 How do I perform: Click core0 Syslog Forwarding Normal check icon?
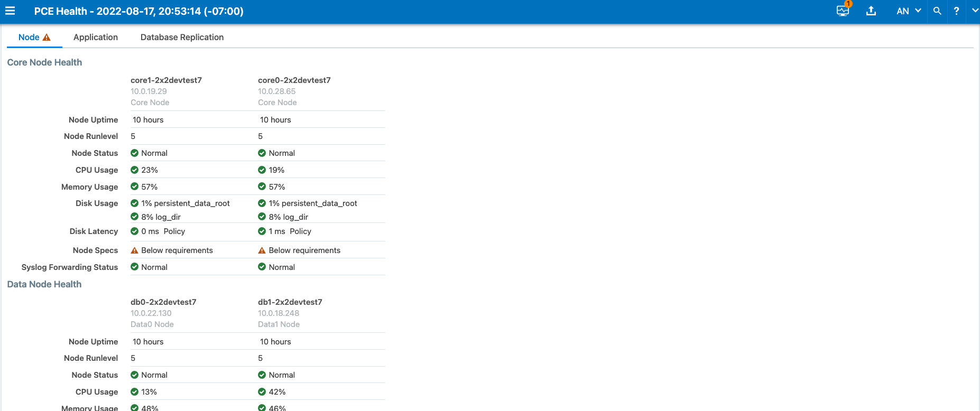point(262,267)
